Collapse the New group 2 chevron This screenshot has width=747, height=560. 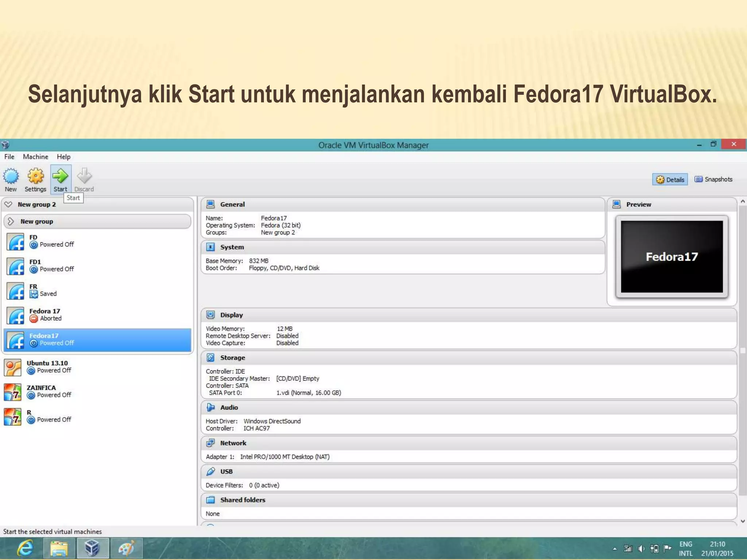(x=8, y=204)
